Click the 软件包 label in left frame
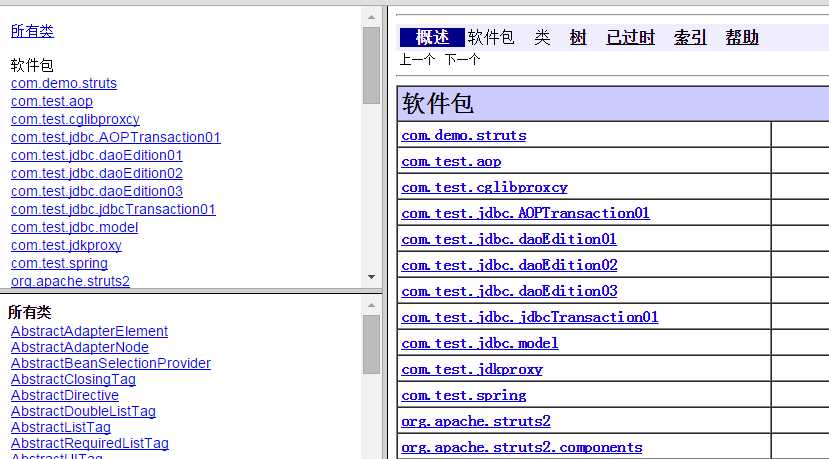The width and height of the screenshot is (829, 459). tap(32, 66)
